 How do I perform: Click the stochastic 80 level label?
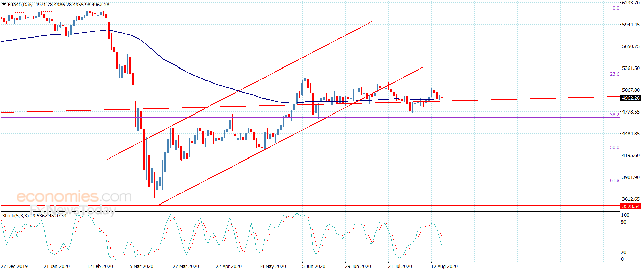(623, 222)
